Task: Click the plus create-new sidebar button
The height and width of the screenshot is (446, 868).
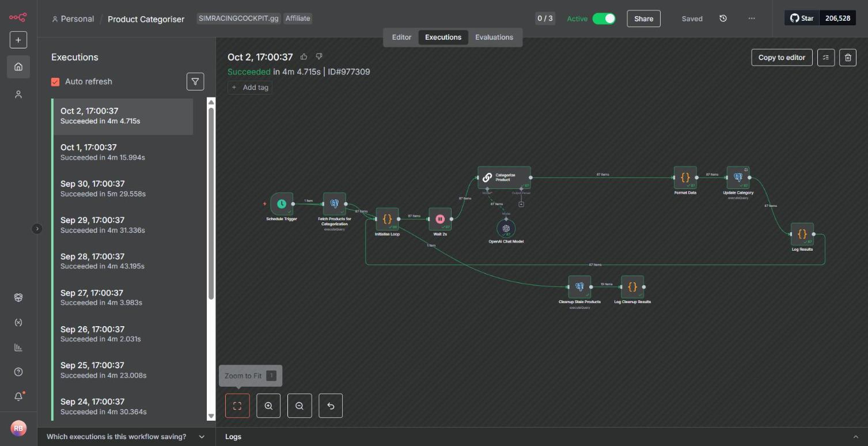Action: (18, 40)
